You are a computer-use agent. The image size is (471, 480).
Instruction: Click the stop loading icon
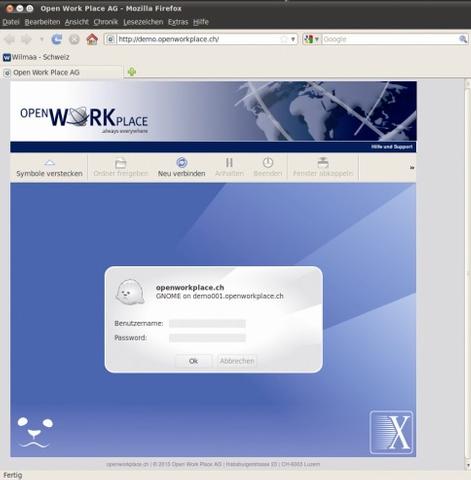(x=74, y=39)
